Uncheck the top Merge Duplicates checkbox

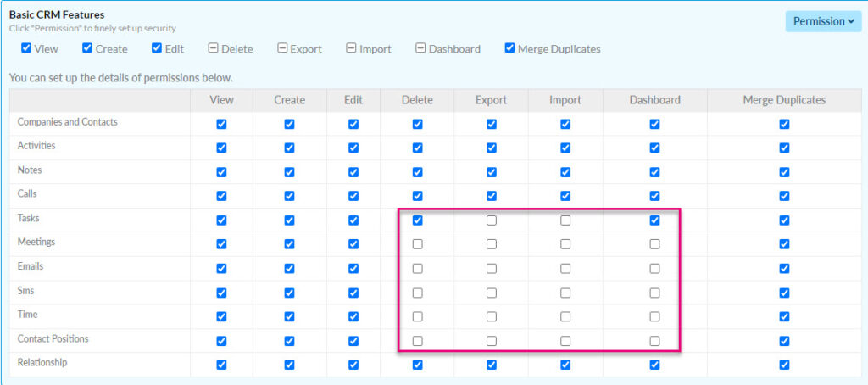pos(509,48)
